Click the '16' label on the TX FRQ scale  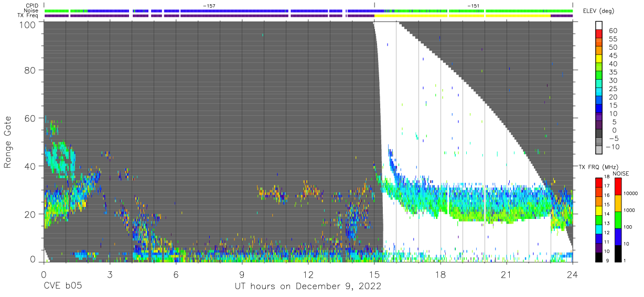coord(607,195)
